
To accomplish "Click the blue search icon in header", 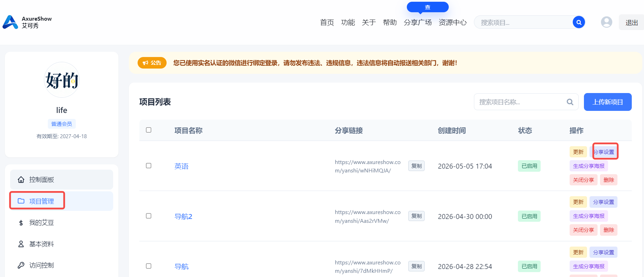I will [579, 22].
